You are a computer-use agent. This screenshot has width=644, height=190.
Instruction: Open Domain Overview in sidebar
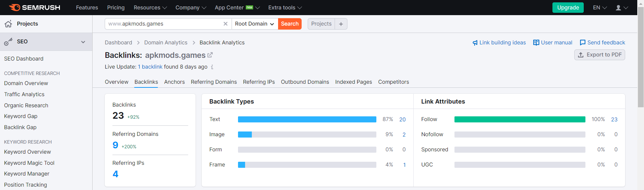(26, 83)
